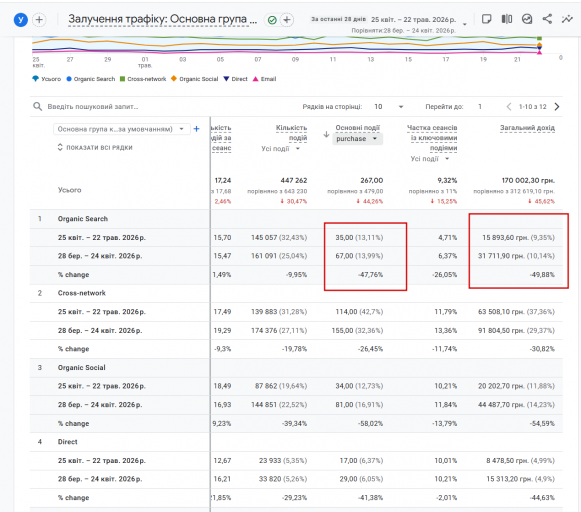581x512 pixels.
Task: Go to previous page of table rows
Action: (x=509, y=107)
